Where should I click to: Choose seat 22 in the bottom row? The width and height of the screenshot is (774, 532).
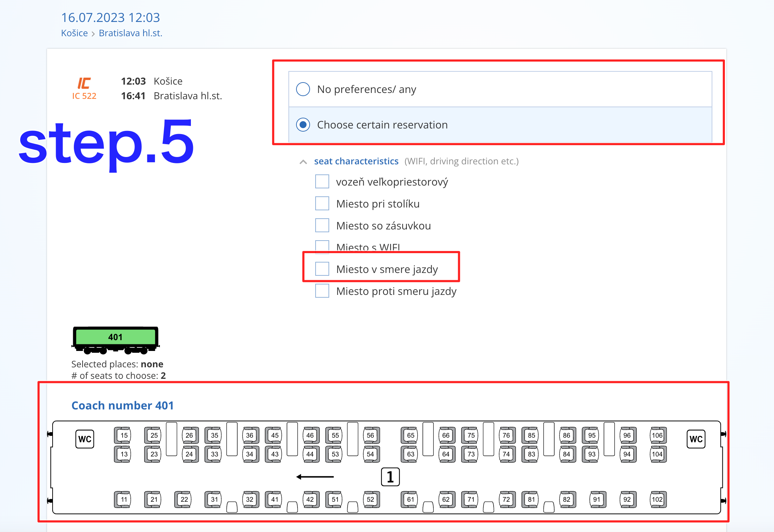click(183, 499)
